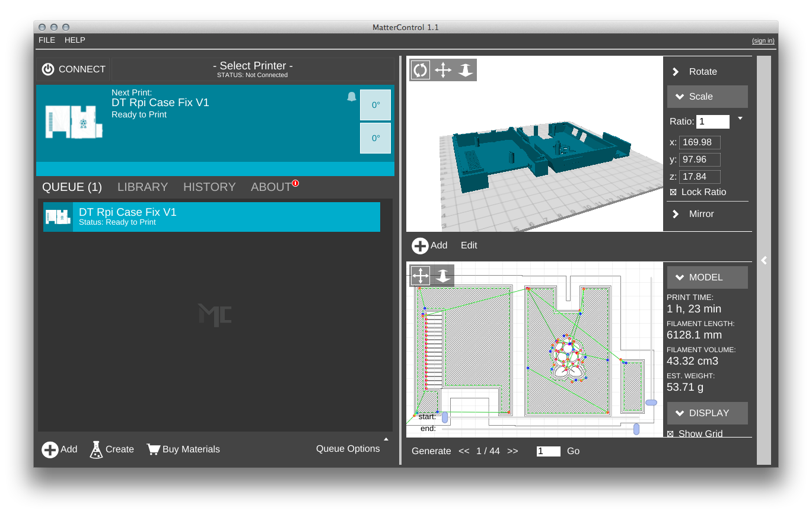
Task: Click the Edit button below 3D view
Action: tap(469, 245)
